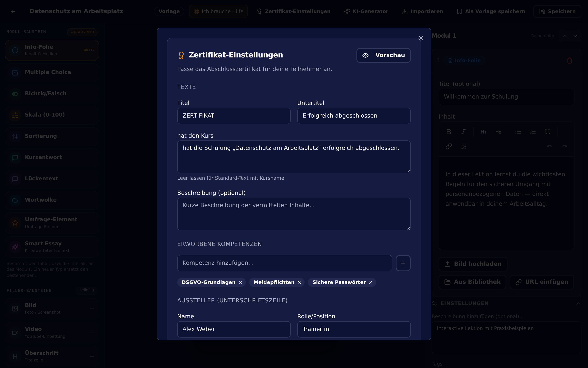Screen dimensions: 588x368
Task: Insert blockquote in editor
Action: click(547, 132)
